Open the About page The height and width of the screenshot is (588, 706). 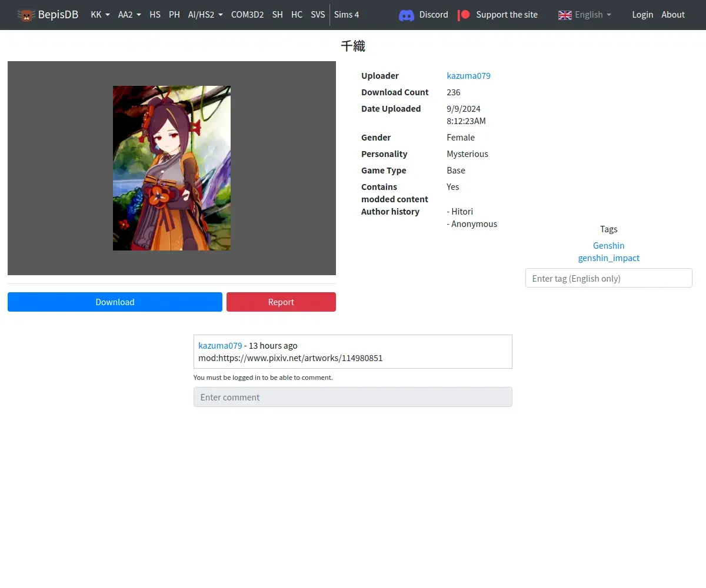click(x=673, y=15)
